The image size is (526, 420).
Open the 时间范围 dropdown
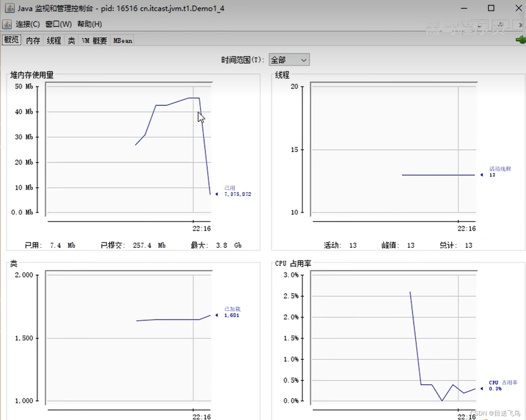click(x=289, y=59)
